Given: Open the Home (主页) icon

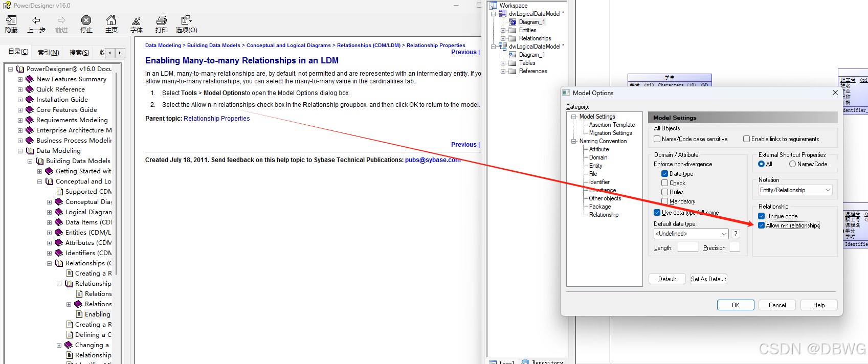Looking at the screenshot, I should click(x=111, y=20).
